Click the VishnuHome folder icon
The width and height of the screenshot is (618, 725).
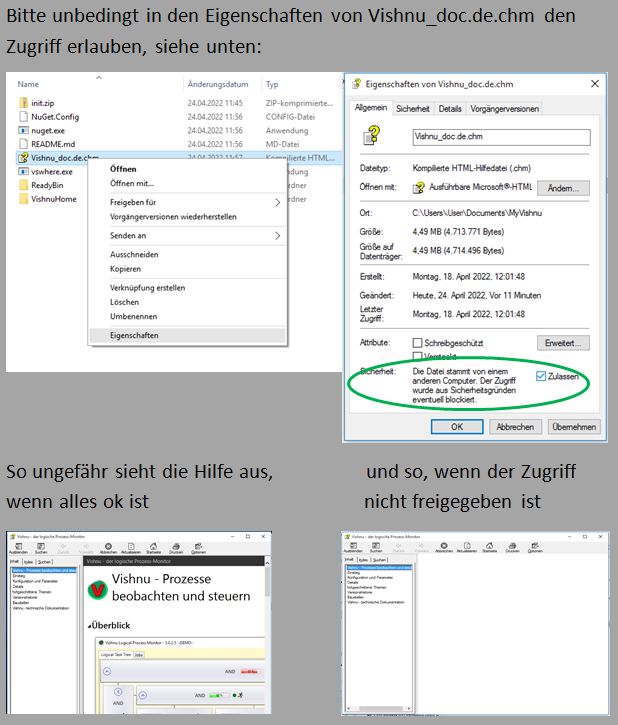(x=23, y=199)
